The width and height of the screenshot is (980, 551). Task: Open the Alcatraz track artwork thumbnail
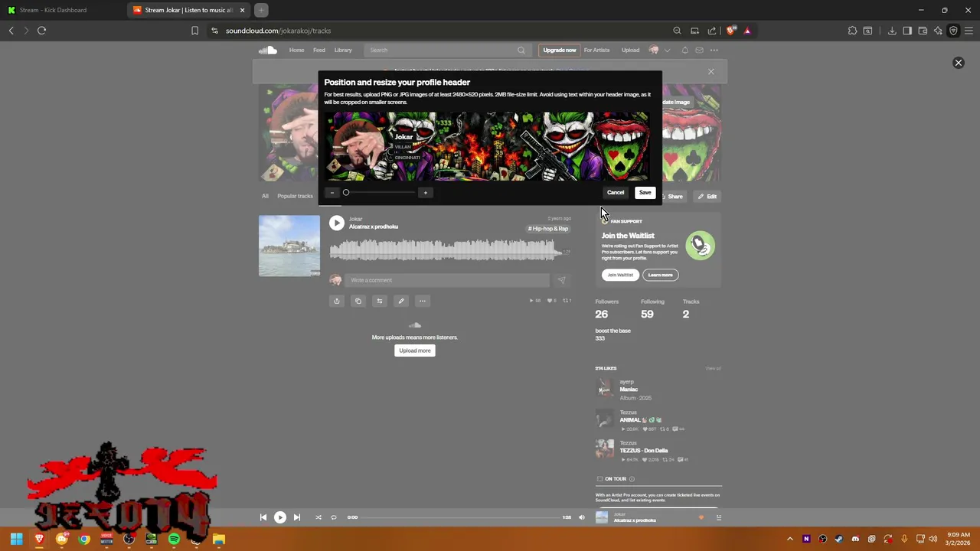289,246
